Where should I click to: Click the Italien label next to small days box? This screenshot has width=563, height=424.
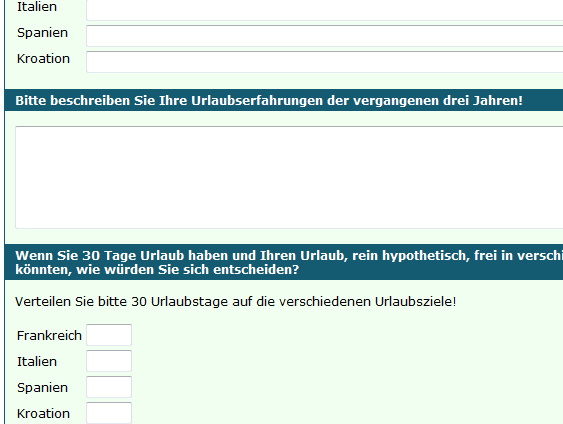tap(37, 362)
